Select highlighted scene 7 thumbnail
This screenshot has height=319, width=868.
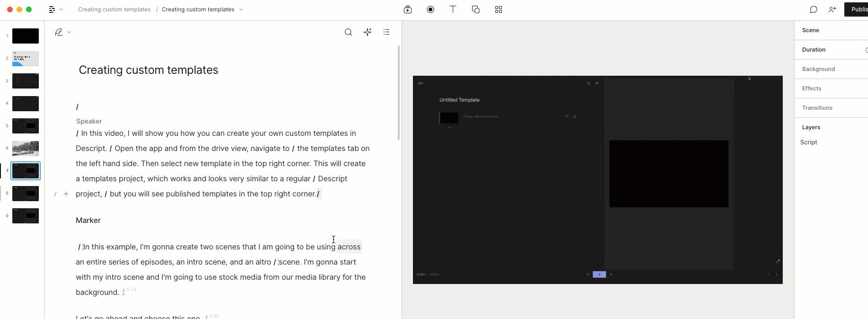pyautogui.click(x=26, y=171)
